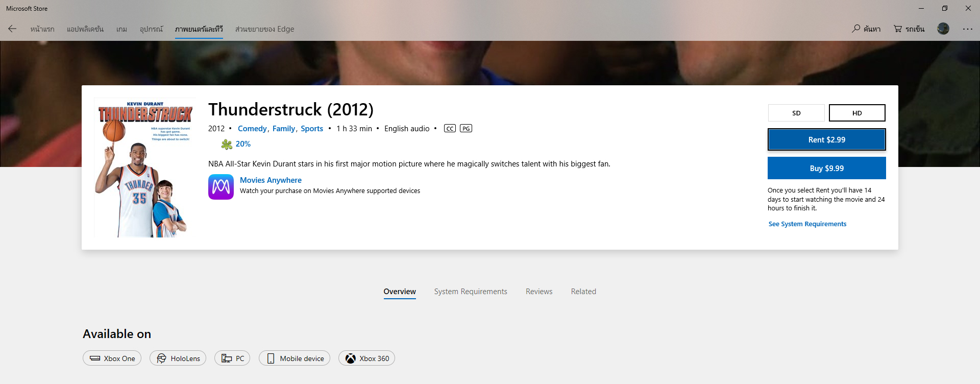
Task: Open the ภาพยนตร์และทีวี tab
Action: [199, 29]
